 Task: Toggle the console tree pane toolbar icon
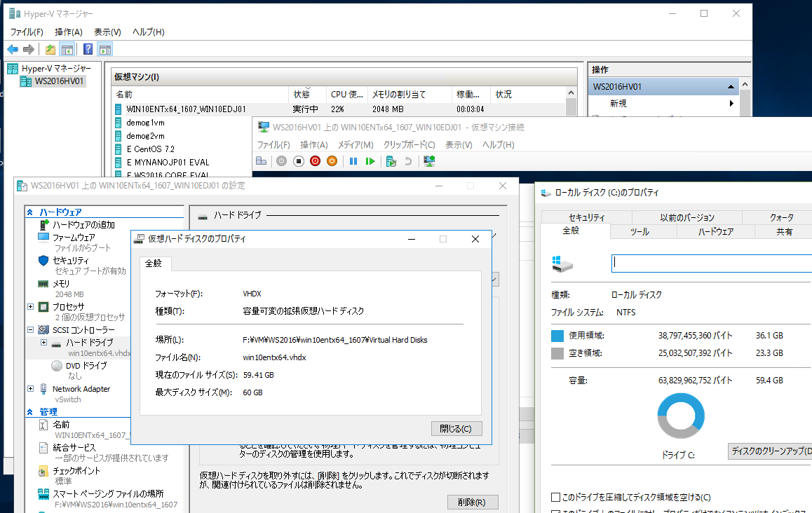click(67, 49)
